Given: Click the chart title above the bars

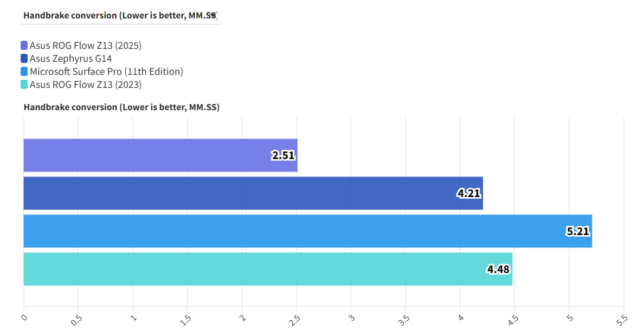Looking at the screenshot, I should pos(121,107).
